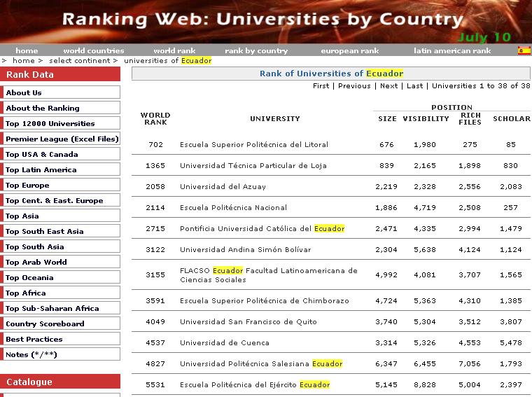Image resolution: width=532 pixels, height=397 pixels.
Task: Open 'Top 12000 Universities' sidebar link
Action: tap(50, 123)
